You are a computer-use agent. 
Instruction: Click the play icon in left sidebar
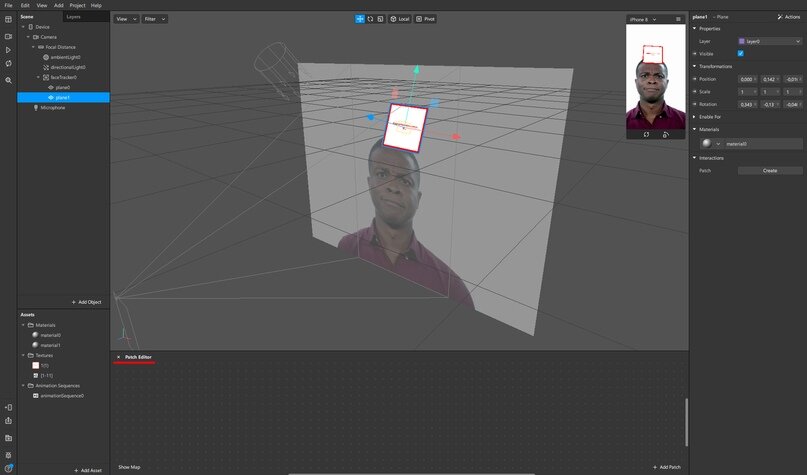[x=8, y=50]
